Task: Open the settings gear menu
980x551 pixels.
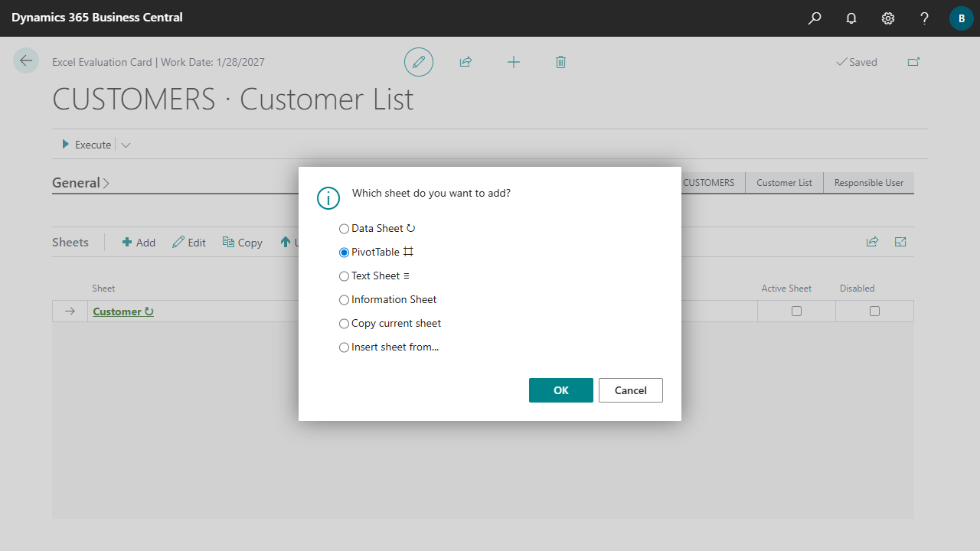Action: tap(888, 18)
